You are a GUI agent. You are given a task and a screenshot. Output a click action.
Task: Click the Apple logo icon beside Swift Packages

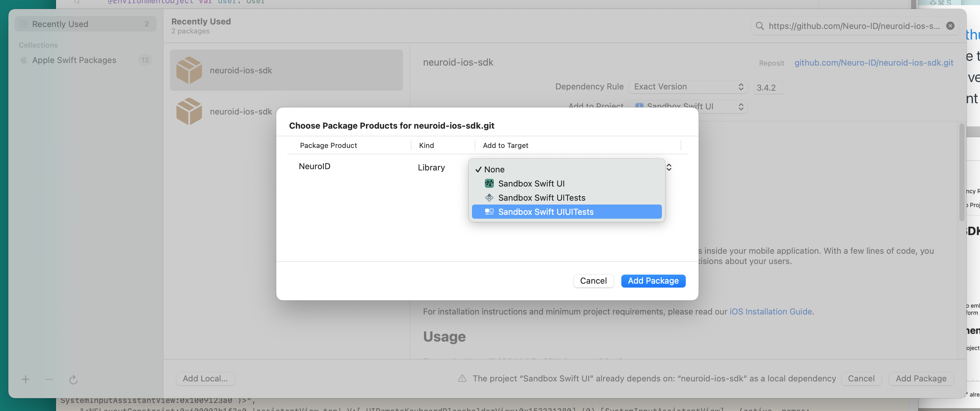tap(24, 60)
